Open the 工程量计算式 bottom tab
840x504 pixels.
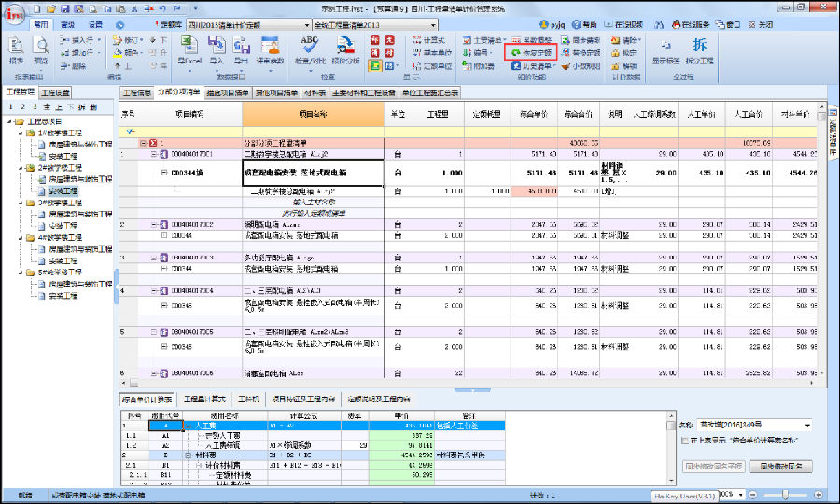point(204,398)
